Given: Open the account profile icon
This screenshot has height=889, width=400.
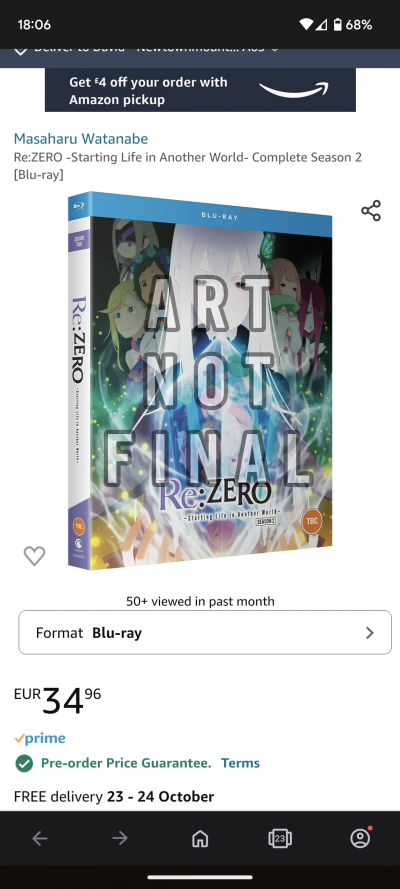Looking at the screenshot, I should coord(360,838).
